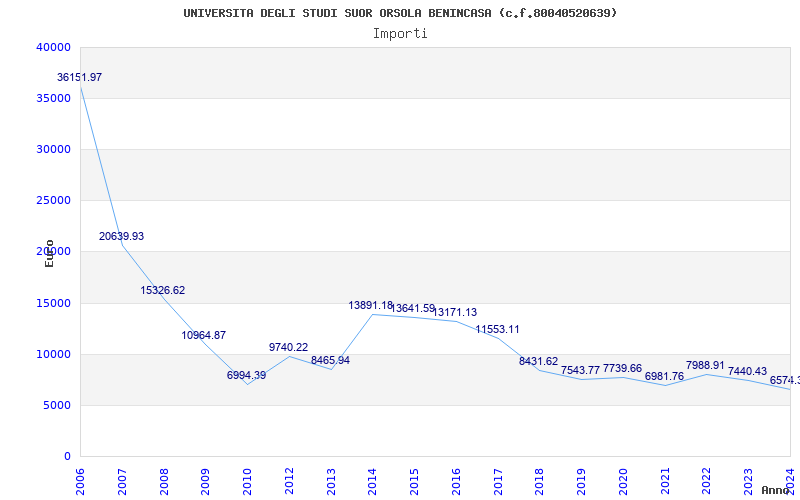Click the x-axis year 2020
800x500 pixels.
pos(623,482)
